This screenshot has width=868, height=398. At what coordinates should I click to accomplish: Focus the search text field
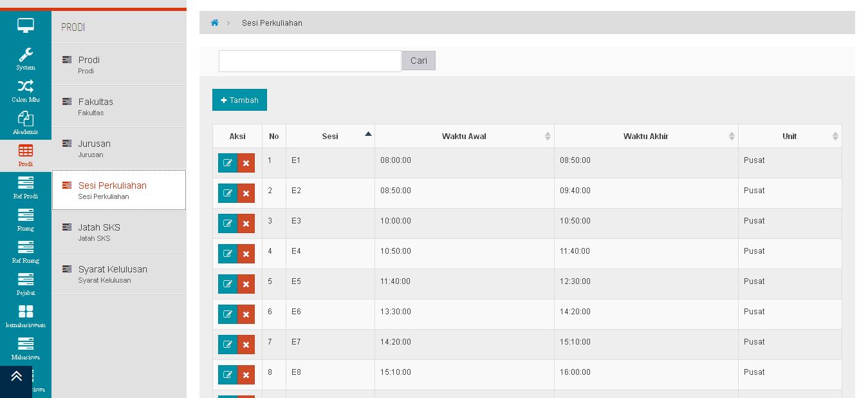[309, 61]
